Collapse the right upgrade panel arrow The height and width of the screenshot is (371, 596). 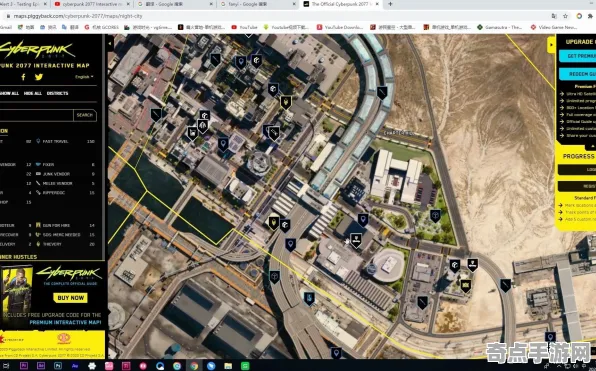[x=551, y=45]
